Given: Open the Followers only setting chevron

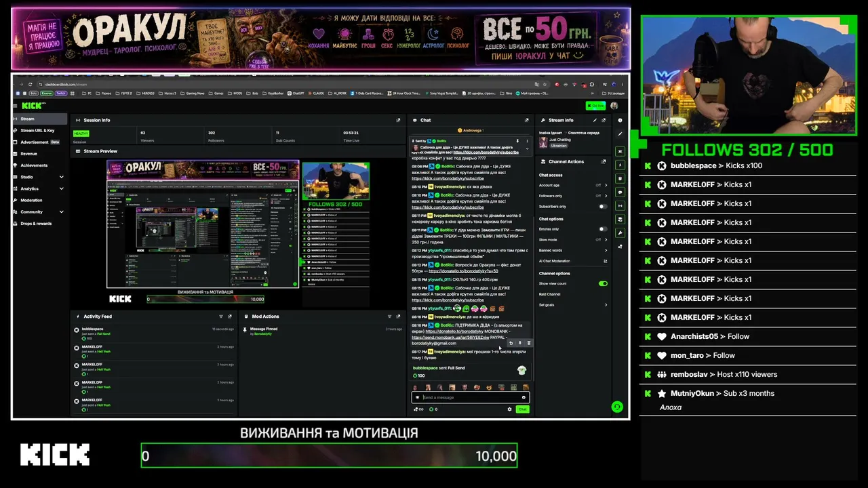Looking at the screenshot, I should point(606,196).
